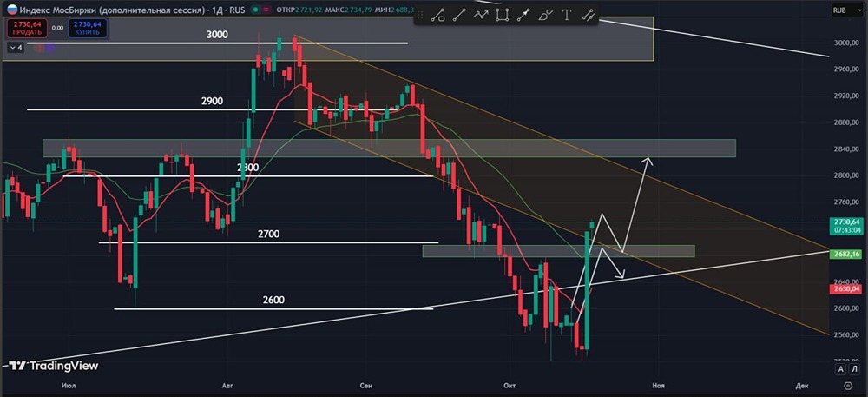Select the line tool with label shape
868x397 pixels.
pyautogui.click(x=437, y=16)
